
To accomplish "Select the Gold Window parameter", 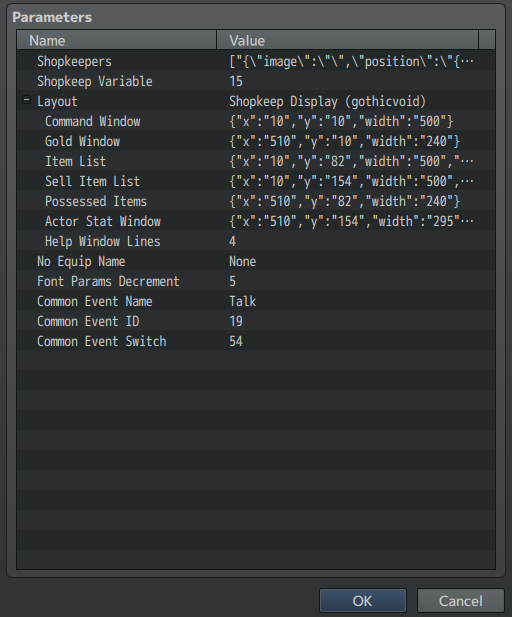I will (x=83, y=141).
